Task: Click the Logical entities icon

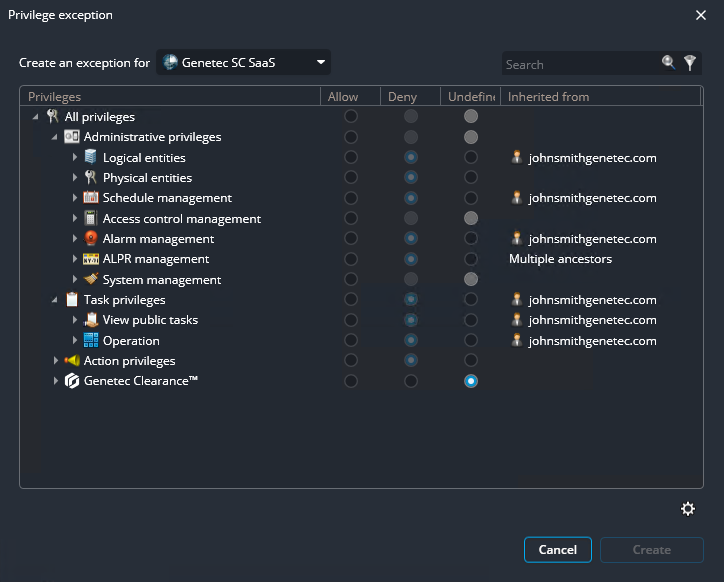Action: click(91, 157)
